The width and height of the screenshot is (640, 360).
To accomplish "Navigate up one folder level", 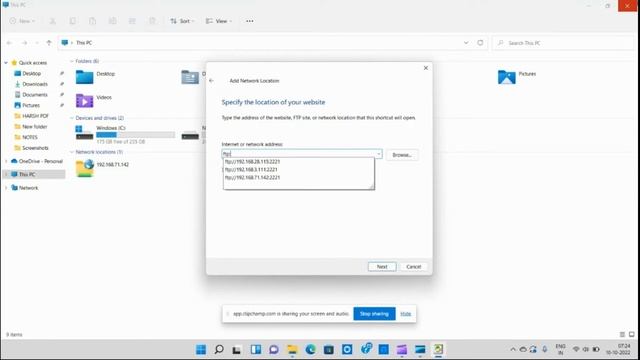I will point(49,42).
